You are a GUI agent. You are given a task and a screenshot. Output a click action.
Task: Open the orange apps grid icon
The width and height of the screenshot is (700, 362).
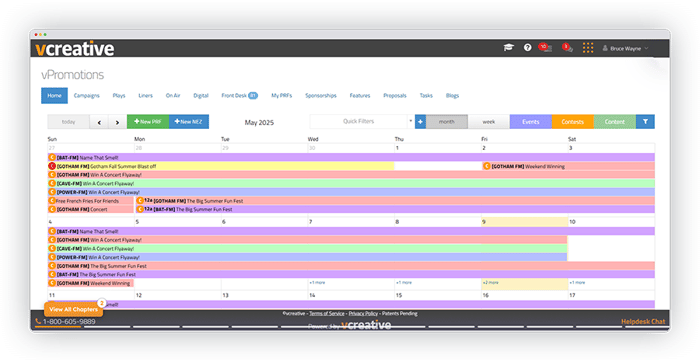[588, 48]
